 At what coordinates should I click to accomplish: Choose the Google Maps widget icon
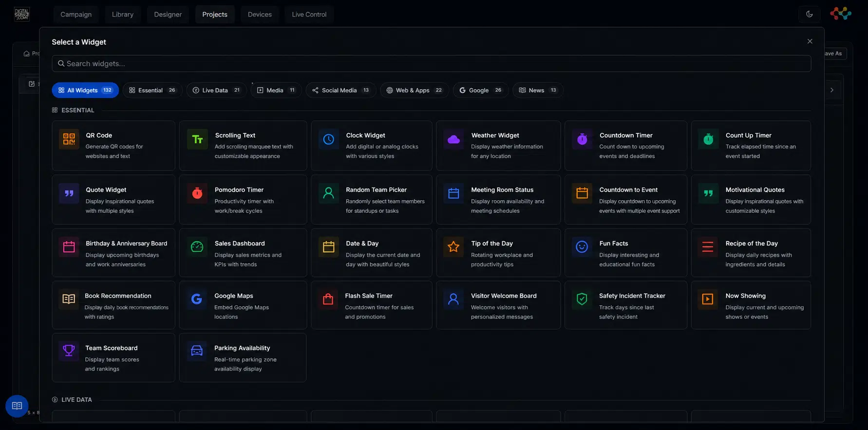197,299
